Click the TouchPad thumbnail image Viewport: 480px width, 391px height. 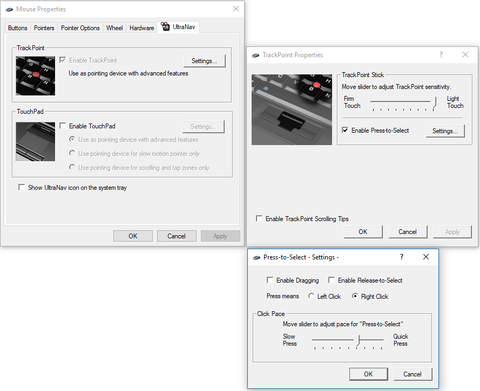click(x=35, y=142)
